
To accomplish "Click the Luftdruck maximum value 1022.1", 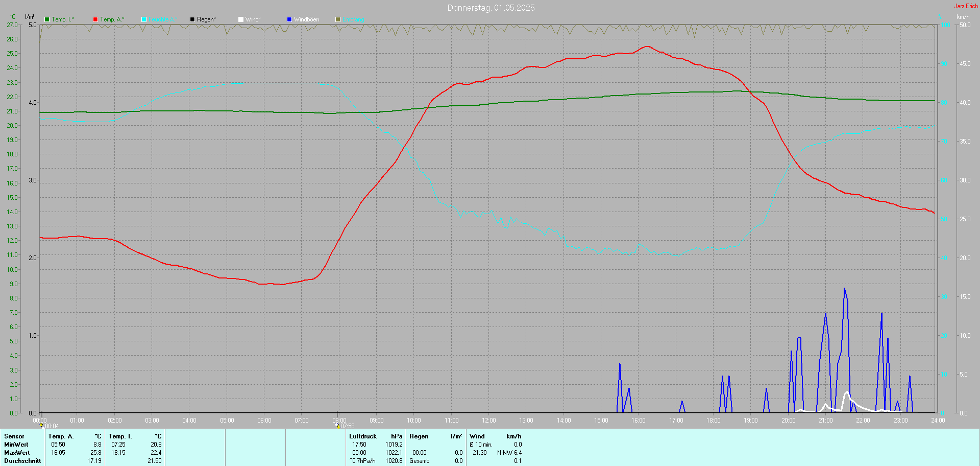I will (394, 453).
